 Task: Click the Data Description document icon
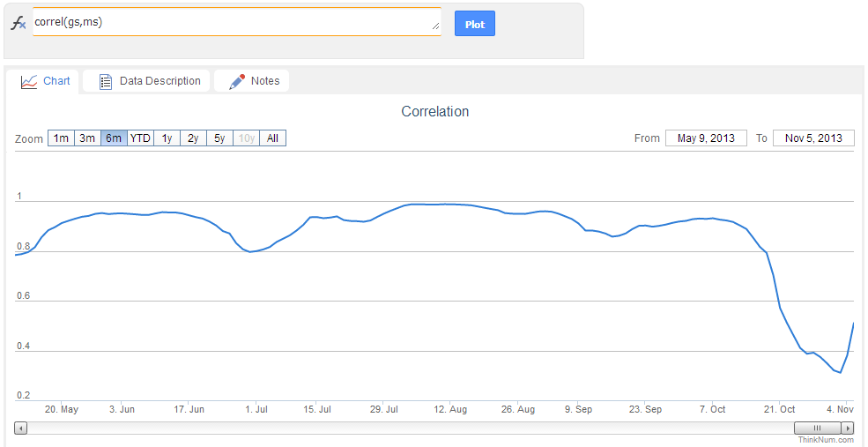point(106,81)
